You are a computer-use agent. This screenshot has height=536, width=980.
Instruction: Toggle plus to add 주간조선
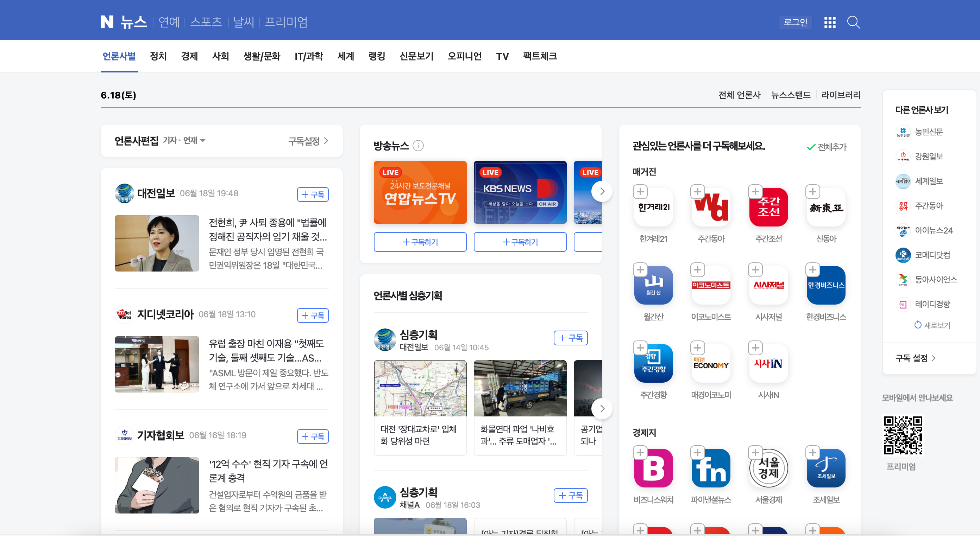point(755,192)
